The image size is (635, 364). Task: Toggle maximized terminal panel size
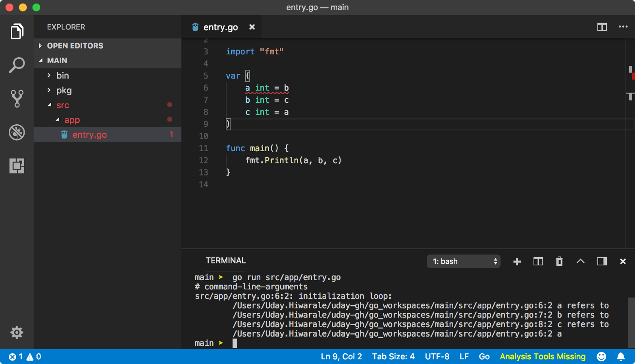pyautogui.click(x=580, y=261)
